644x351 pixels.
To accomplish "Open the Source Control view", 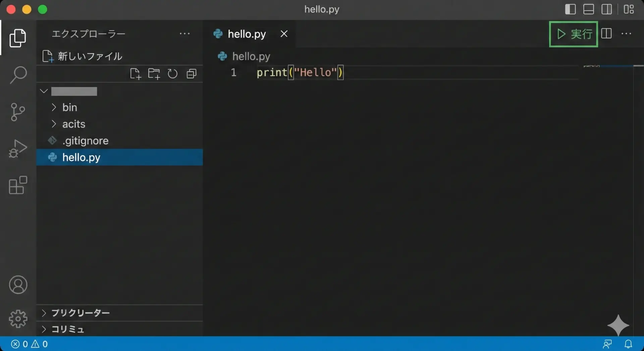I will pos(18,112).
